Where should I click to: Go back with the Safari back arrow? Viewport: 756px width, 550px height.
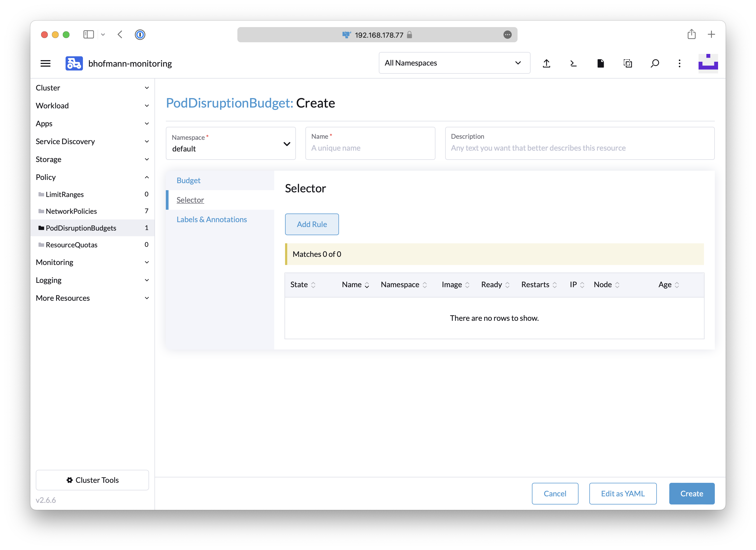click(120, 34)
